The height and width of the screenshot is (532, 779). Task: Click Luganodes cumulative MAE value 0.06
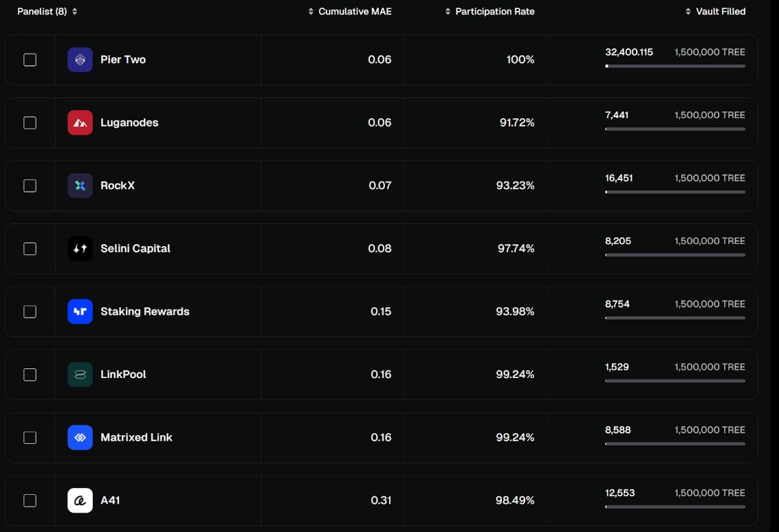[x=380, y=123]
